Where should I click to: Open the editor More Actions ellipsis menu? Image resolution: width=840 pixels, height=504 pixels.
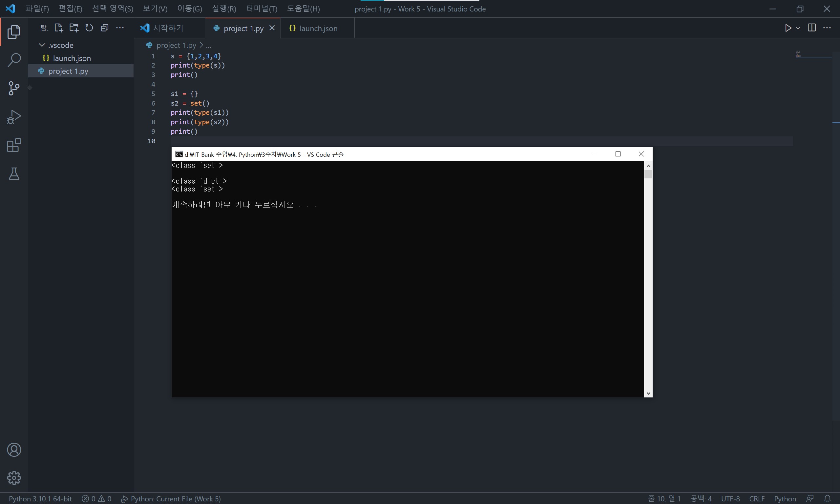point(827,28)
